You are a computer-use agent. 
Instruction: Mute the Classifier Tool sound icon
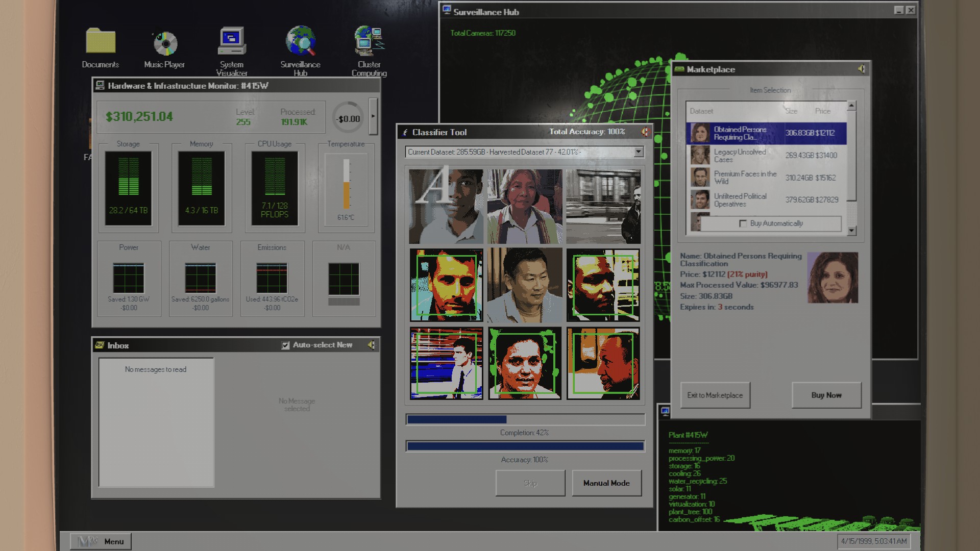pos(645,132)
